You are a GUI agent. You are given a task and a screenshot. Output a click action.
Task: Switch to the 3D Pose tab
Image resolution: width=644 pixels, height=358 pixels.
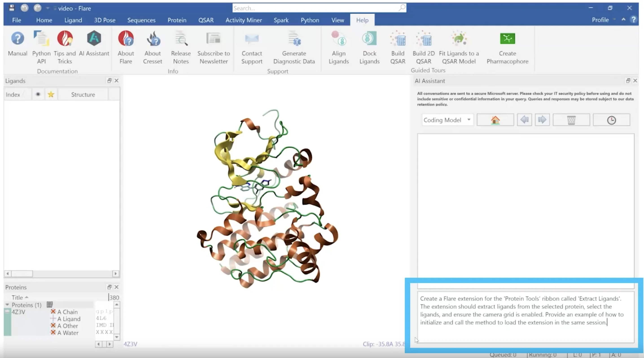[x=105, y=20]
